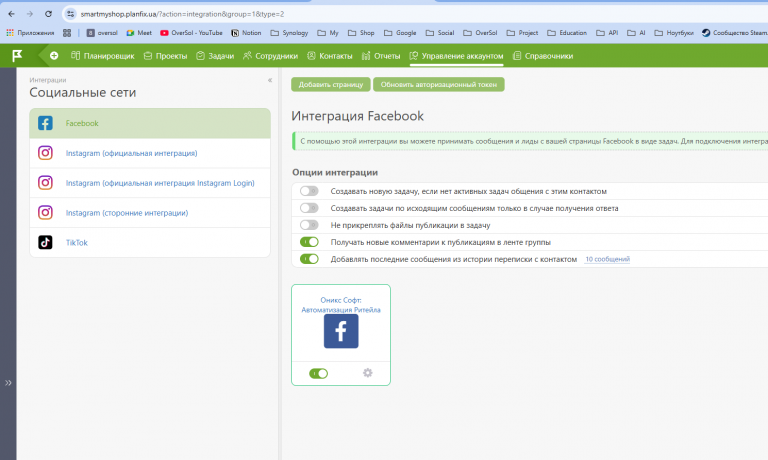Click the Добавить страницу button

pyautogui.click(x=331, y=84)
